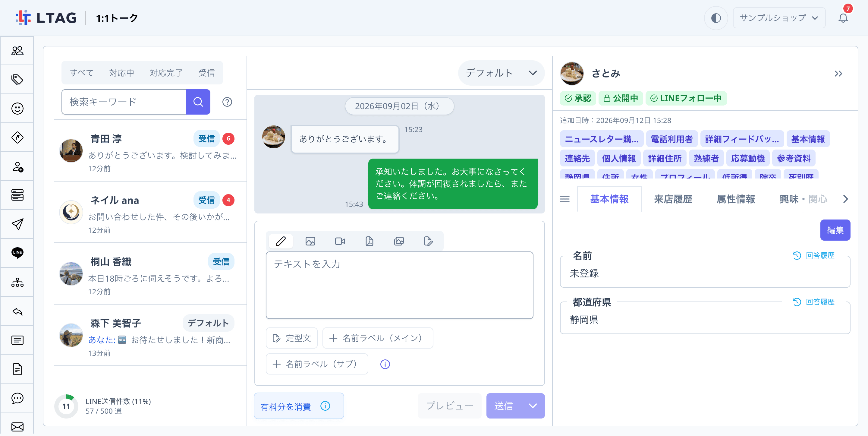Open the search help question icon
868x436 pixels.
227,102
